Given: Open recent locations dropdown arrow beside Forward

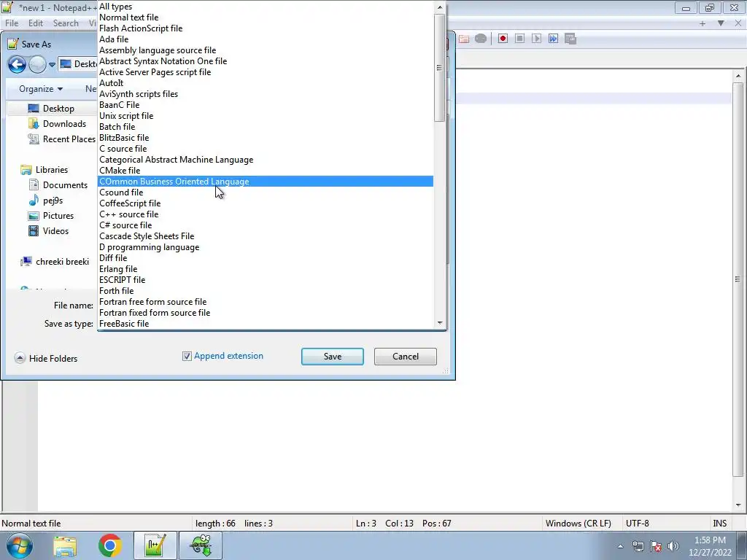Looking at the screenshot, I should [52, 64].
